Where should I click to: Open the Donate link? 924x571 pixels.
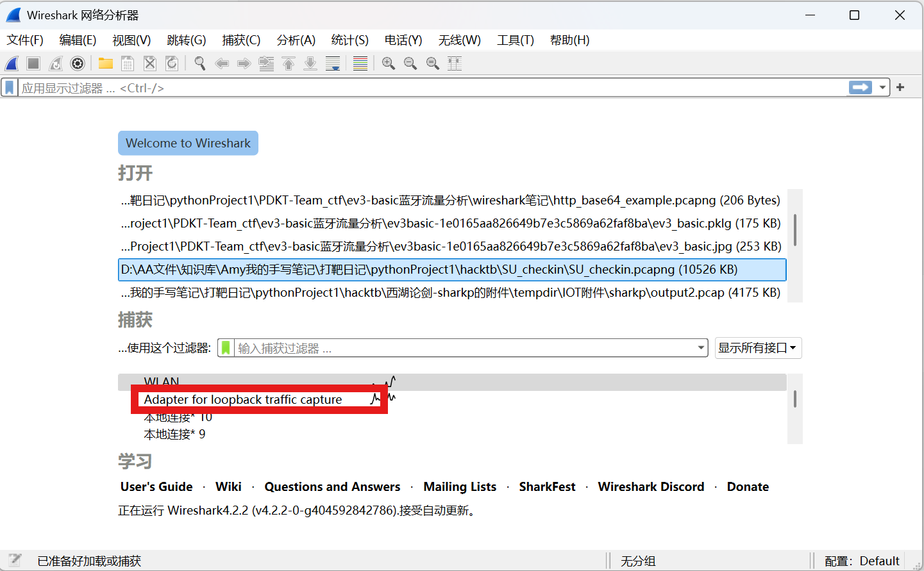point(748,486)
